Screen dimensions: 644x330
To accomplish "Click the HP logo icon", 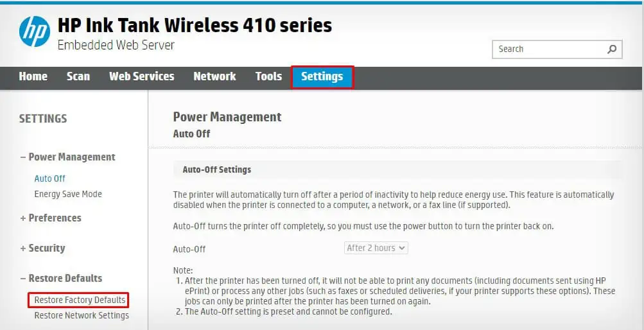I will point(35,32).
